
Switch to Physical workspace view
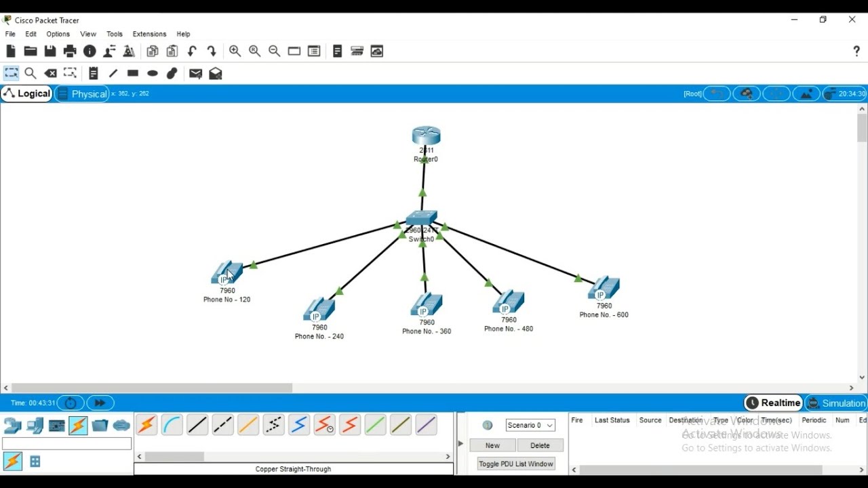click(82, 94)
